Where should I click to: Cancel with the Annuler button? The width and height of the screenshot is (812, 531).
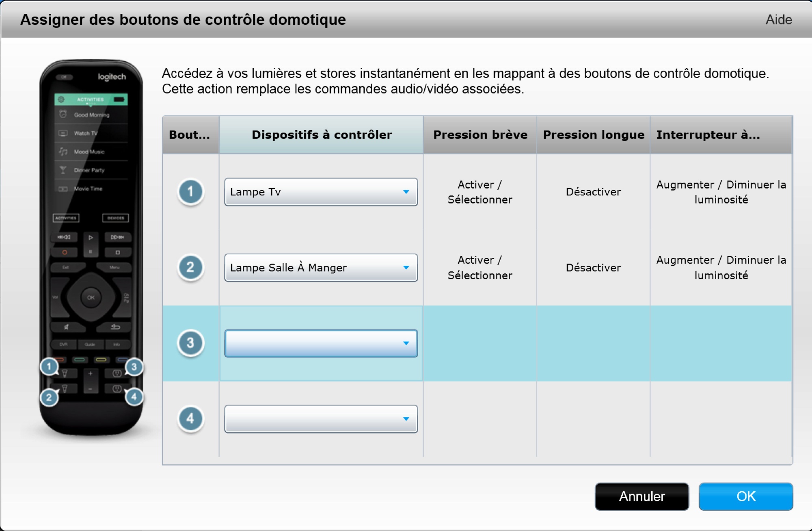642,496
